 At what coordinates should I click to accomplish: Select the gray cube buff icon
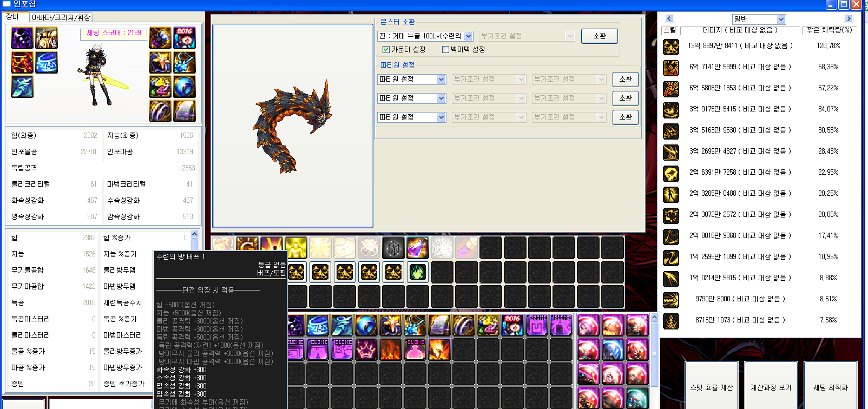[393, 248]
